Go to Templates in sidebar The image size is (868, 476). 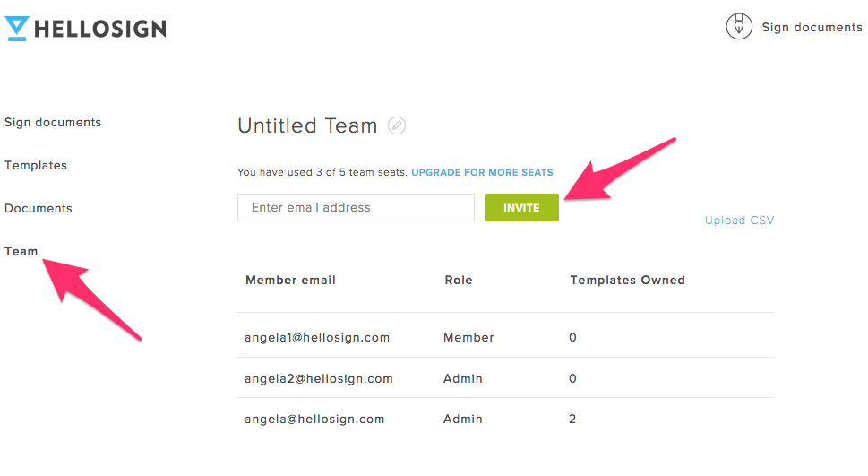coord(36,165)
